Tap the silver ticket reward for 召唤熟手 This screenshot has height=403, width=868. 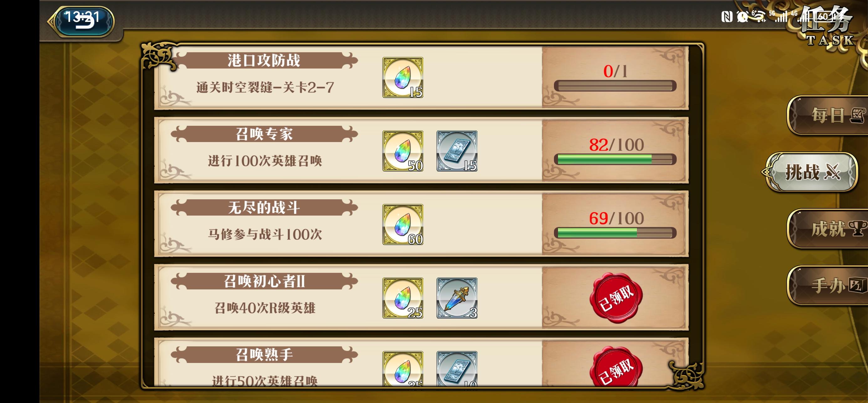[x=457, y=369]
